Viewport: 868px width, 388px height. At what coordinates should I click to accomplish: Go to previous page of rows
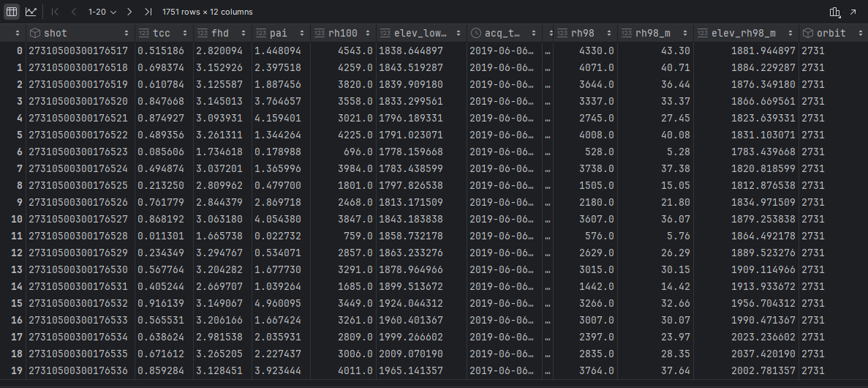click(73, 12)
